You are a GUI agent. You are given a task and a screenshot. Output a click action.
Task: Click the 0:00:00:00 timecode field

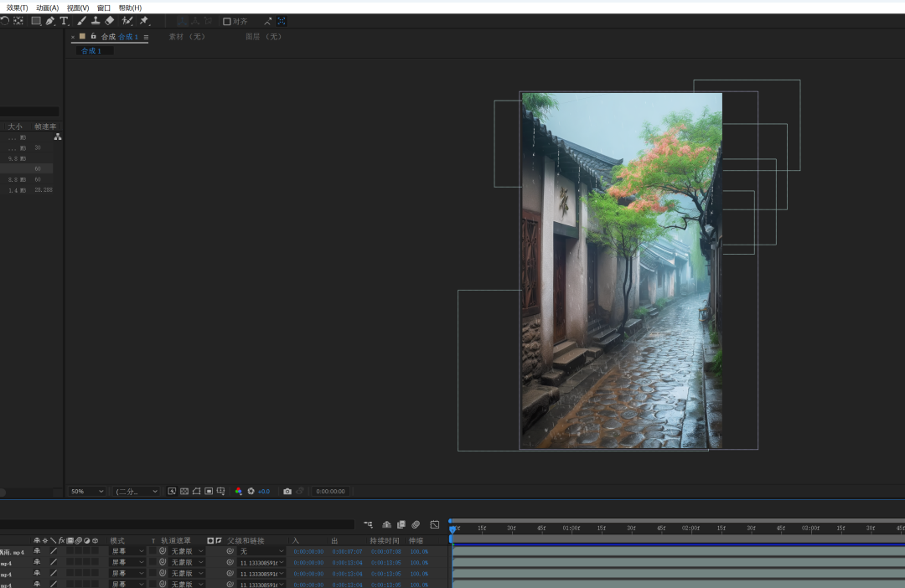point(330,491)
